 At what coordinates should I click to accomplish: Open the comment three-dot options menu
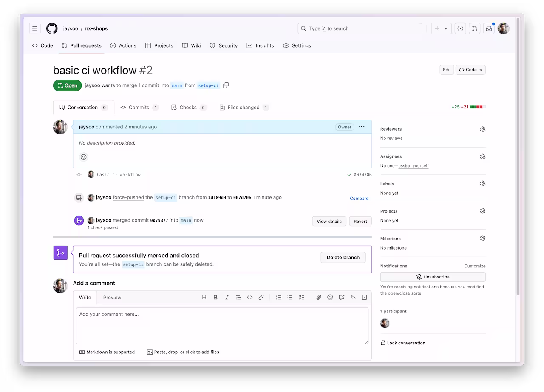[x=361, y=127]
